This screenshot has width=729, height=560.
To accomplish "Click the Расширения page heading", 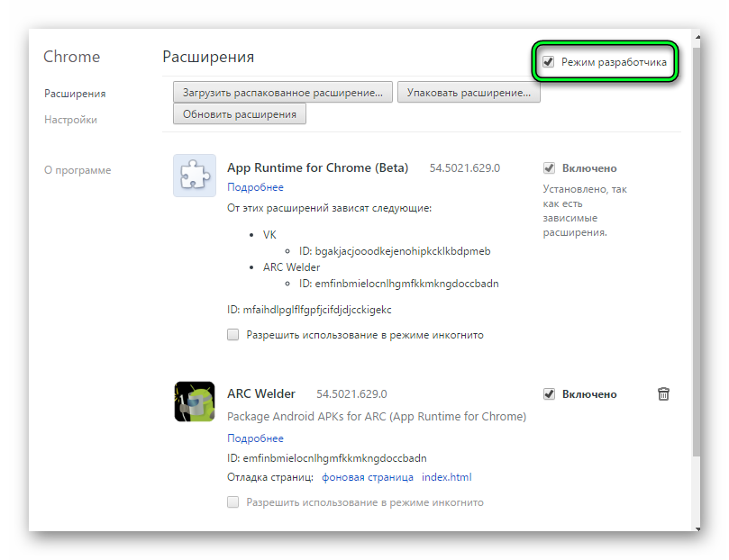I will click(208, 57).
